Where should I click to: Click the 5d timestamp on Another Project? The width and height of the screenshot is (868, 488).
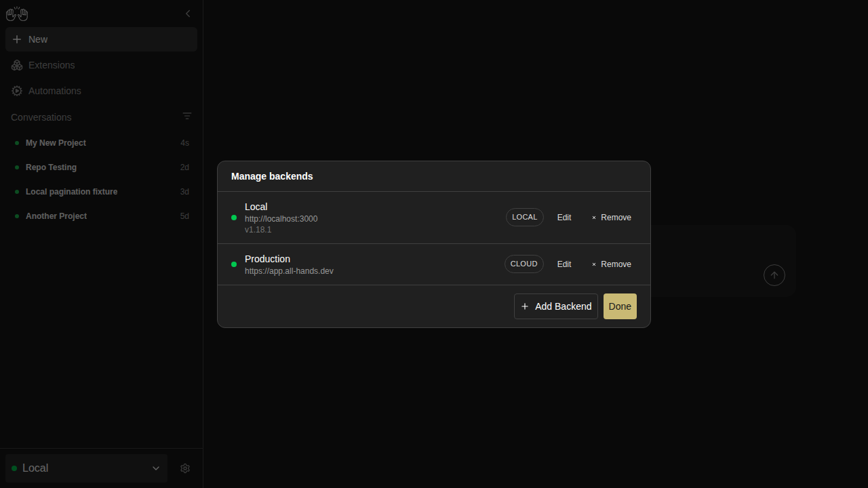pos(184,216)
